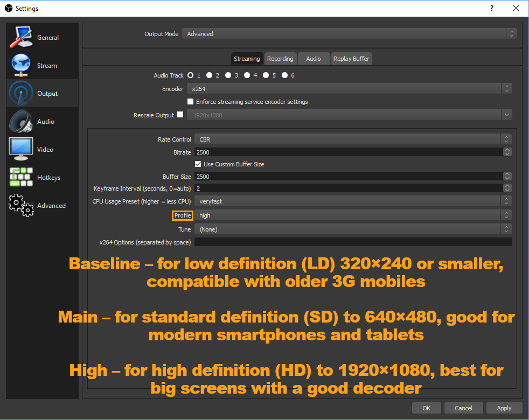Toggle the Rescale Output checkbox
The image size is (529, 420).
(180, 115)
